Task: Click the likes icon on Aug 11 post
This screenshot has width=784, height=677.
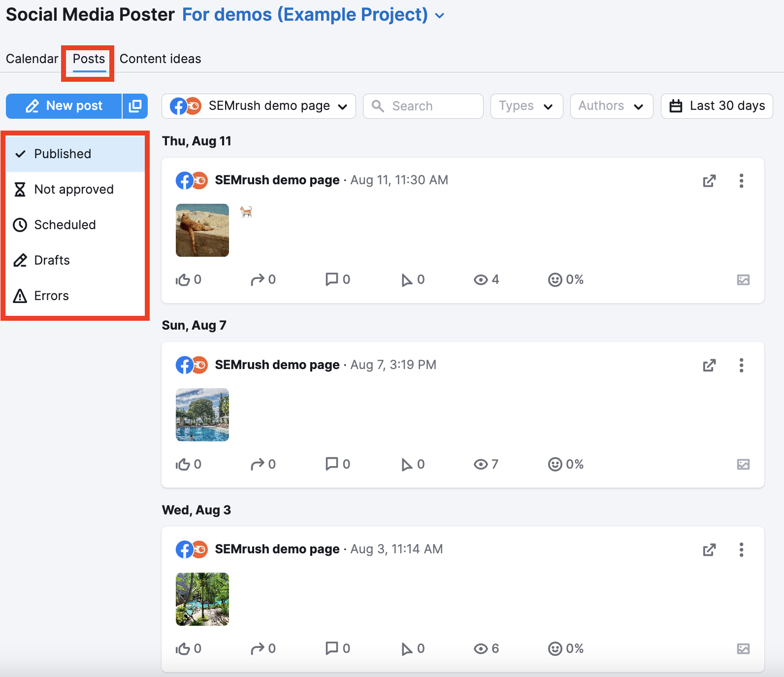Action: click(183, 280)
